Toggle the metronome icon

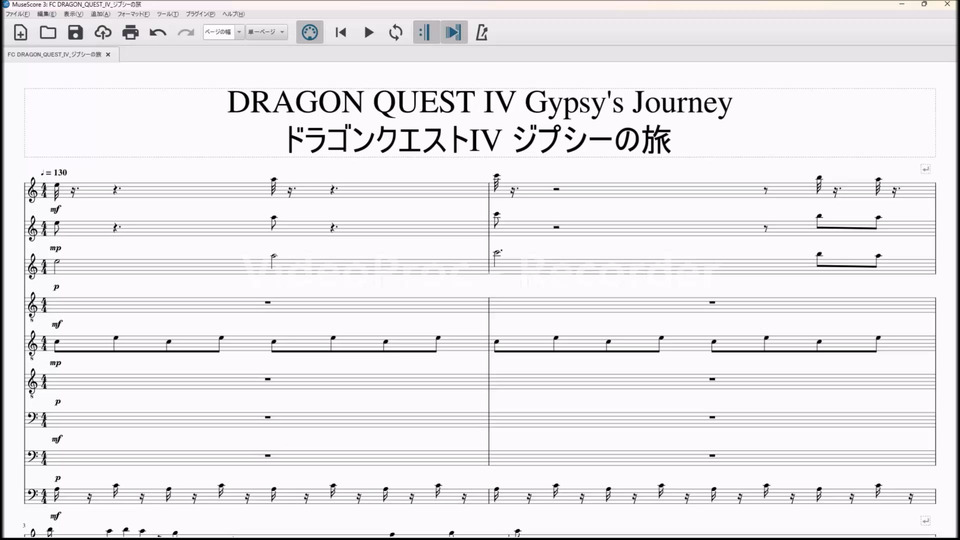click(x=482, y=32)
